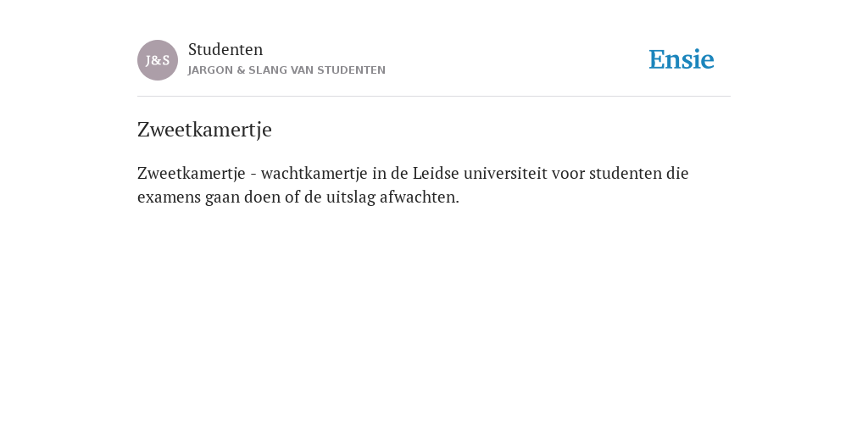868x434 pixels.
Task: Click the word uitslag in the definition
Action: point(351,197)
